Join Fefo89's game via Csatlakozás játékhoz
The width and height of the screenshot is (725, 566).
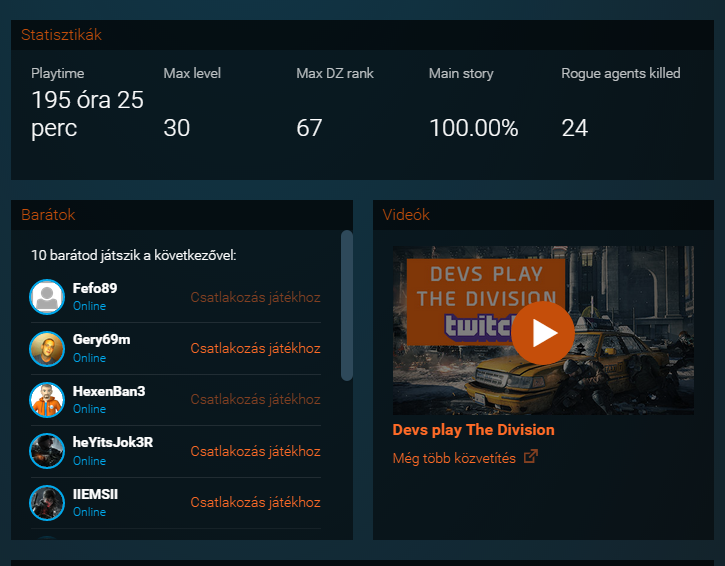point(255,297)
